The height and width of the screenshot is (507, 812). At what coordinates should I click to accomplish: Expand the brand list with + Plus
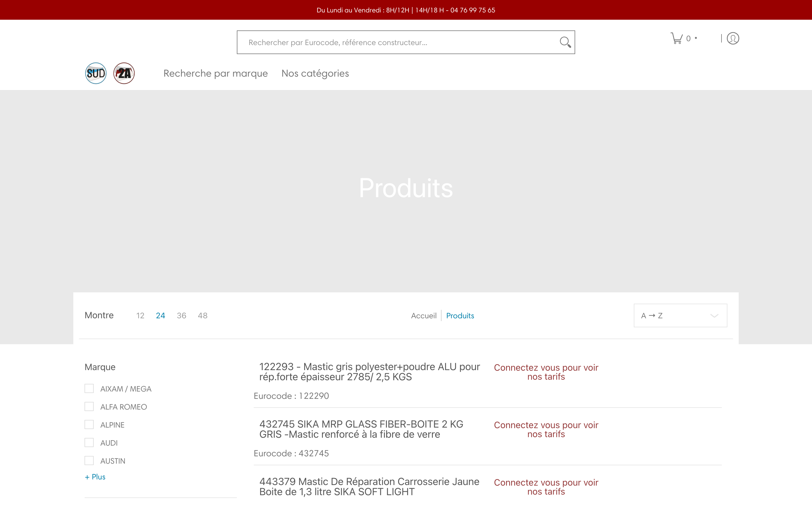click(x=95, y=477)
